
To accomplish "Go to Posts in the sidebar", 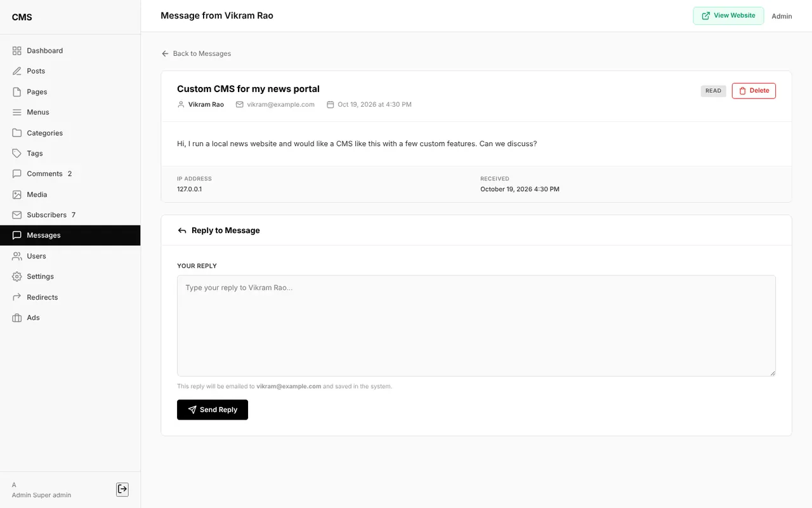I will coord(70,71).
